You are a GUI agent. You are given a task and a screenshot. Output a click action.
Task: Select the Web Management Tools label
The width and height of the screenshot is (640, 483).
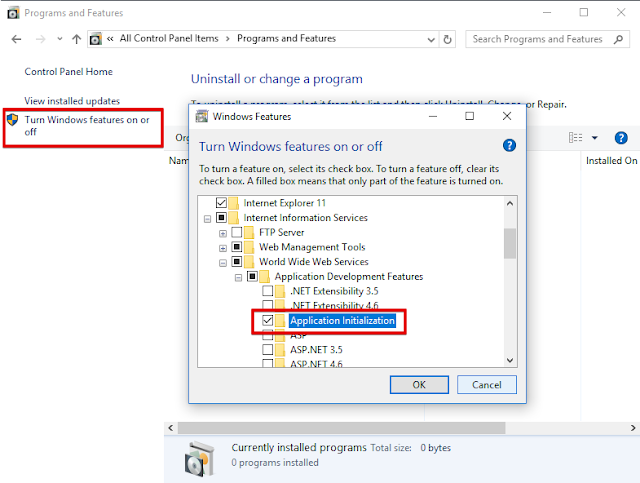pyautogui.click(x=312, y=247)
